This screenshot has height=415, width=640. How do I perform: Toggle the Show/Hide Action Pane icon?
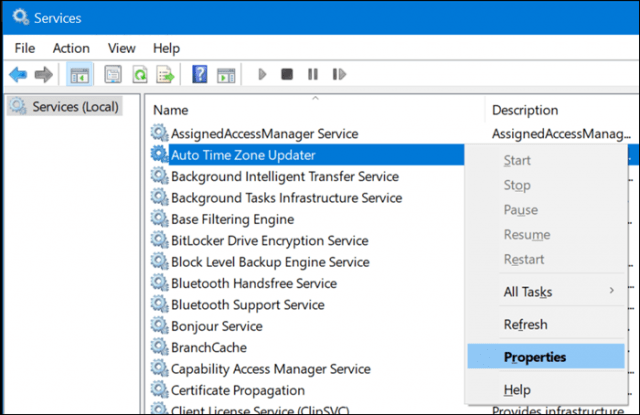pyautogui.click(x=226, y=75)
